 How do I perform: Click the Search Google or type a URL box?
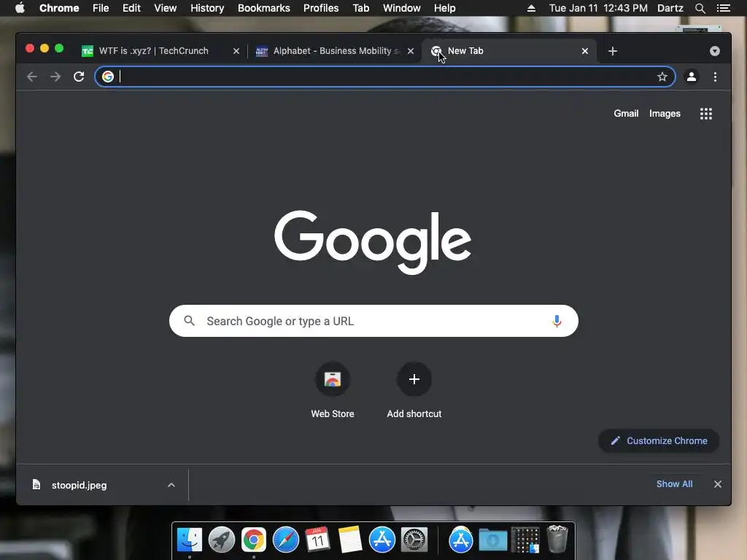373,321
